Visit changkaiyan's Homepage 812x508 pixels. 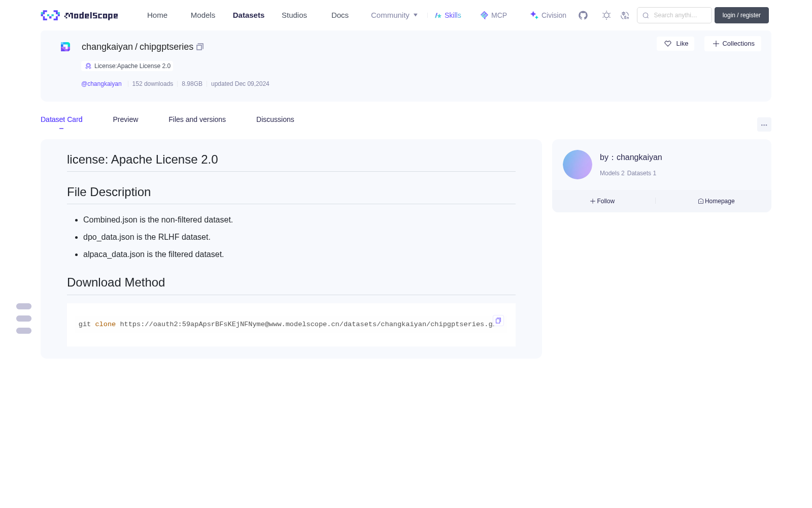716,201
